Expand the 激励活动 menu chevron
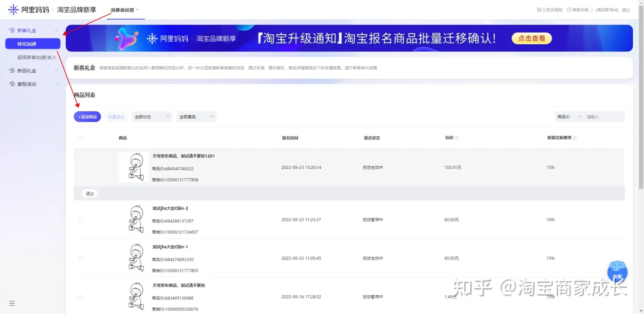644x314 pixels. coord(56,84)
